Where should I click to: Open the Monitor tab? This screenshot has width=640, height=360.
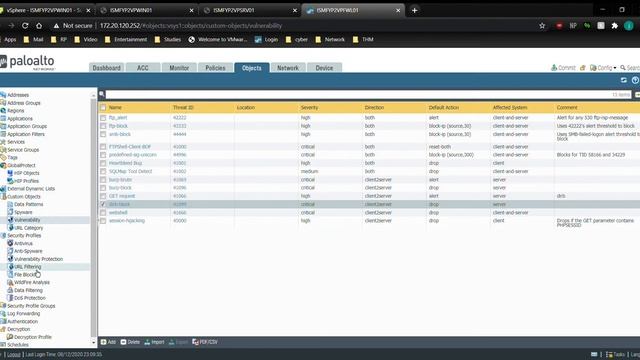(179, 68)
